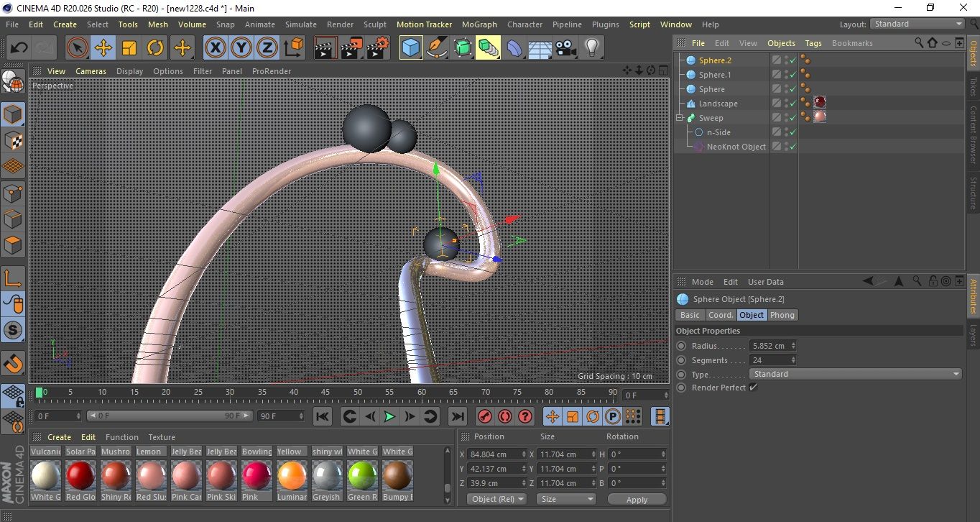This screenshot has height=522, width=980.
Task: Render the active view
Action: tap(325, 48)
